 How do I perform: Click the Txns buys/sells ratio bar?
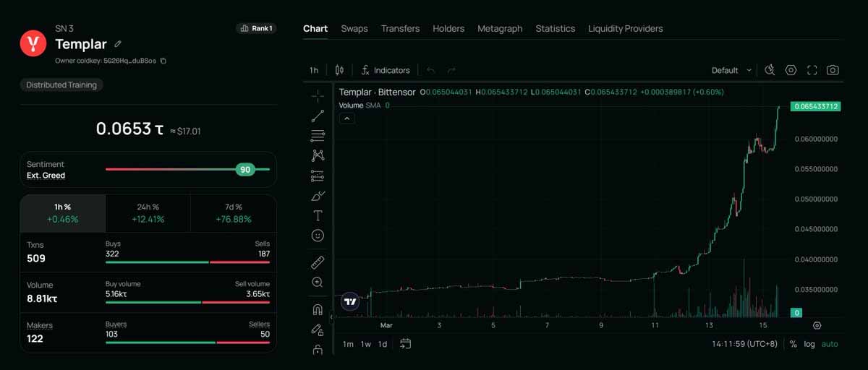click(187, 262)
